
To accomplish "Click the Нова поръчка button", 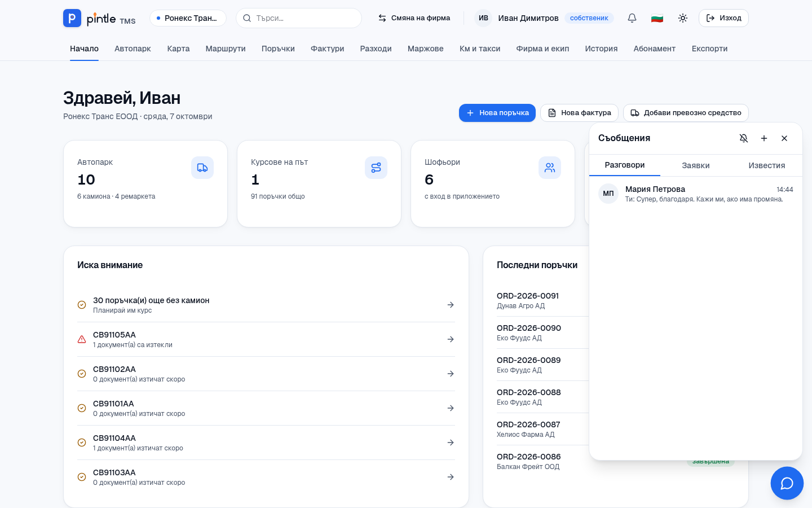I will pos(497,113).
